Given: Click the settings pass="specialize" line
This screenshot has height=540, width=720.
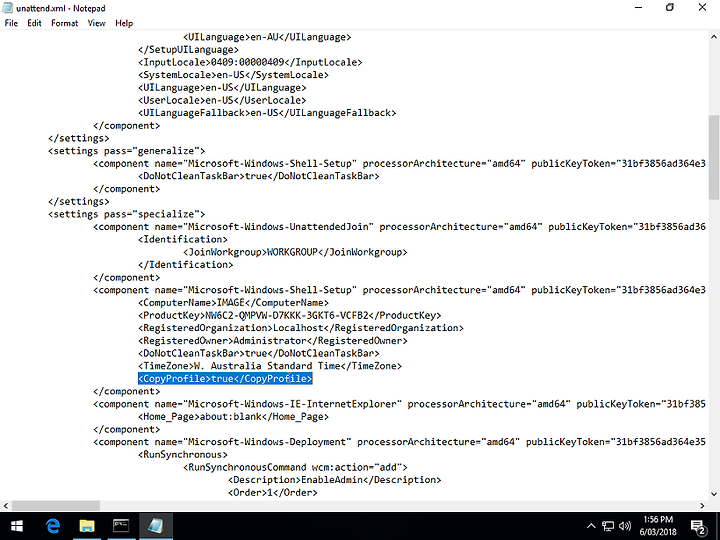Looking at the screenshot, I should pyautogui.click(x=126, y=214).
